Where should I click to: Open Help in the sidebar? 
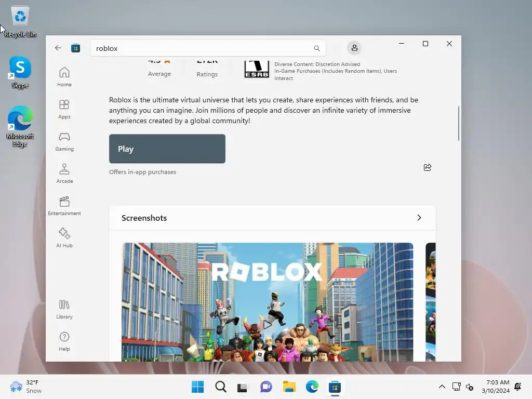(64, 341)
